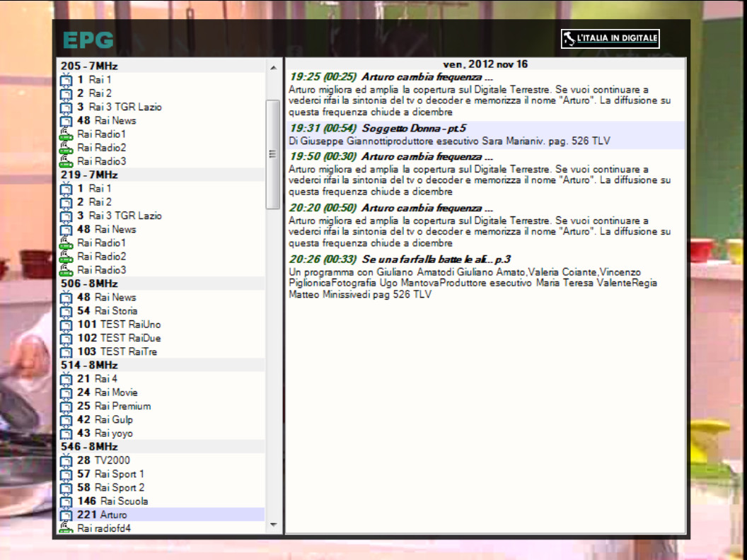Click the TV icon beside Rai Storia
Screen dimensions: 747x560
(x=66, y=311)
